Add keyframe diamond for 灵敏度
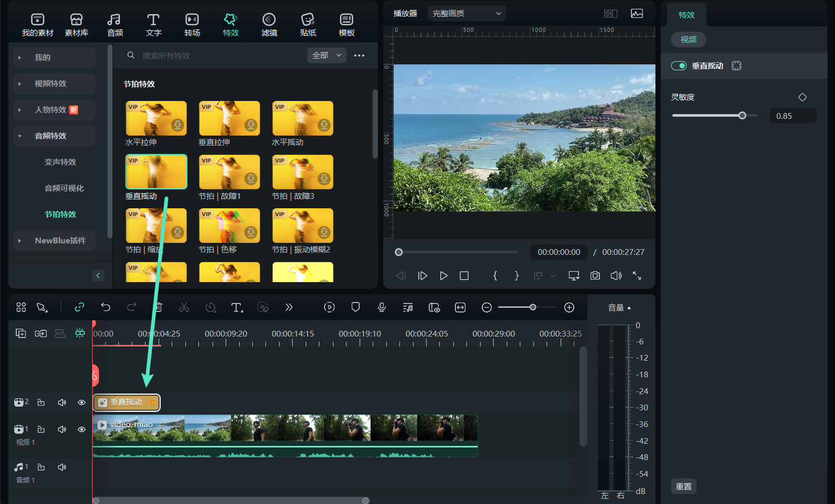The height and width of the screenshot is (504, 835). (x=803, y=97)
